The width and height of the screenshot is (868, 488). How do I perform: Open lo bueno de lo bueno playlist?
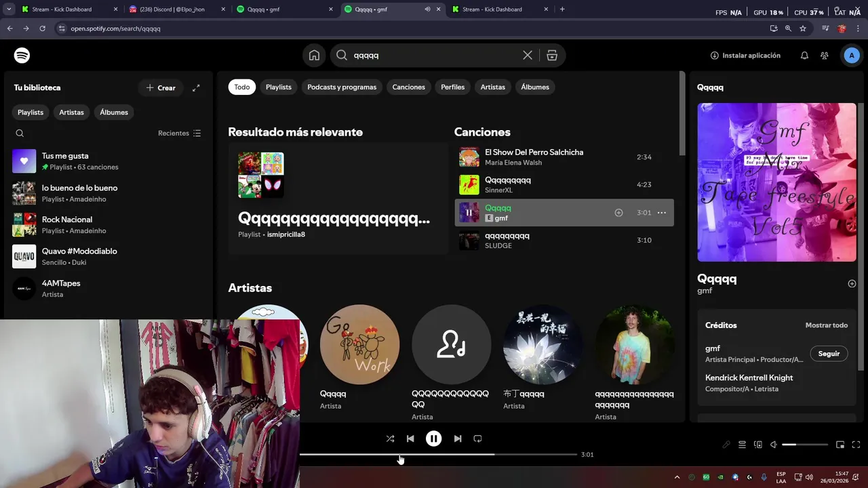coord(108,193)
